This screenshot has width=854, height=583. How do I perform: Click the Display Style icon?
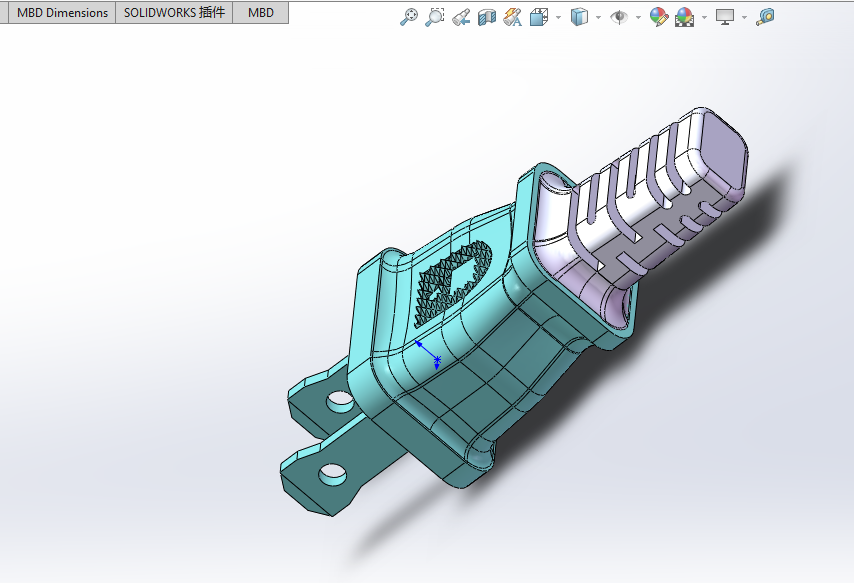coord(579,17)
